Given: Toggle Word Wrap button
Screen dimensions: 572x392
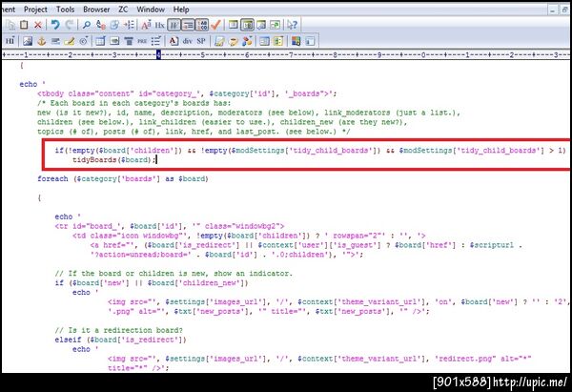Looking at the screenshot, I should [174, 25].
